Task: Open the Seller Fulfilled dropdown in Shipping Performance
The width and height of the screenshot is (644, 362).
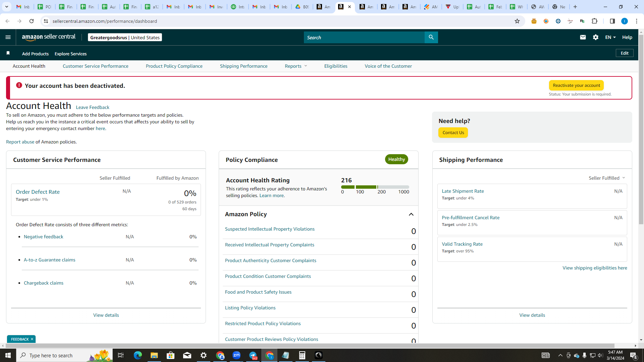Action: point(607,178)
